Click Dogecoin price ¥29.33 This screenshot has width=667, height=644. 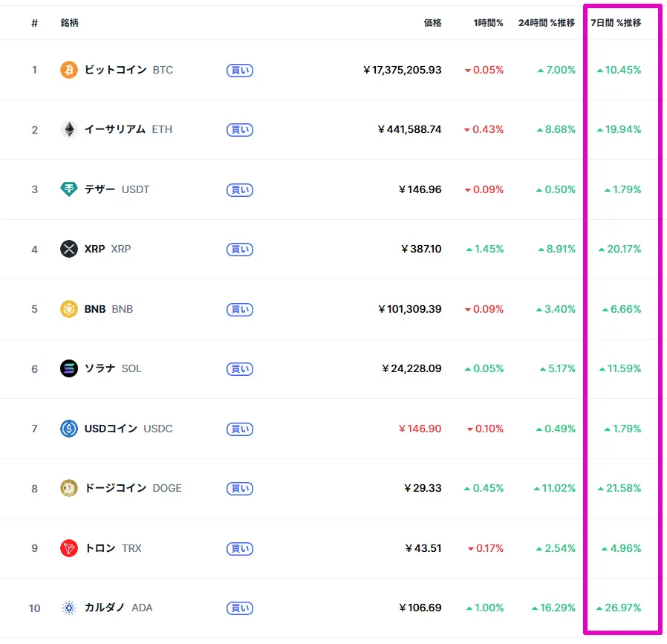click(x=423, y=488)
